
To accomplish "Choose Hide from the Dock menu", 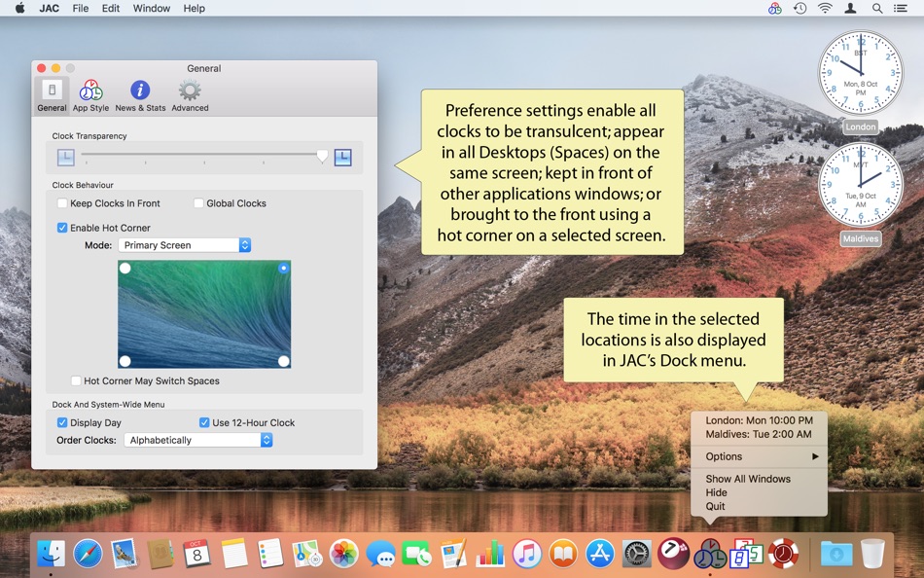I will [716, 492].
